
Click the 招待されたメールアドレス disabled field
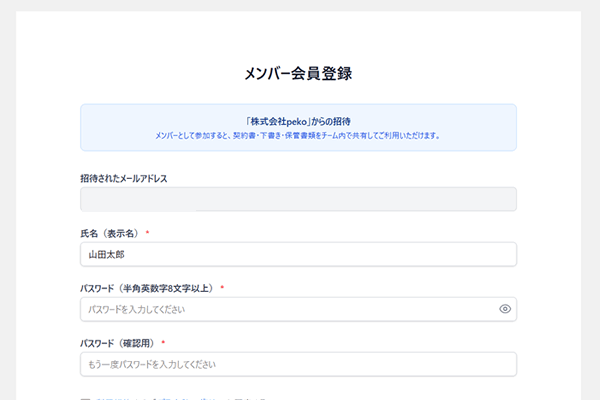click(x=298, y=199)
